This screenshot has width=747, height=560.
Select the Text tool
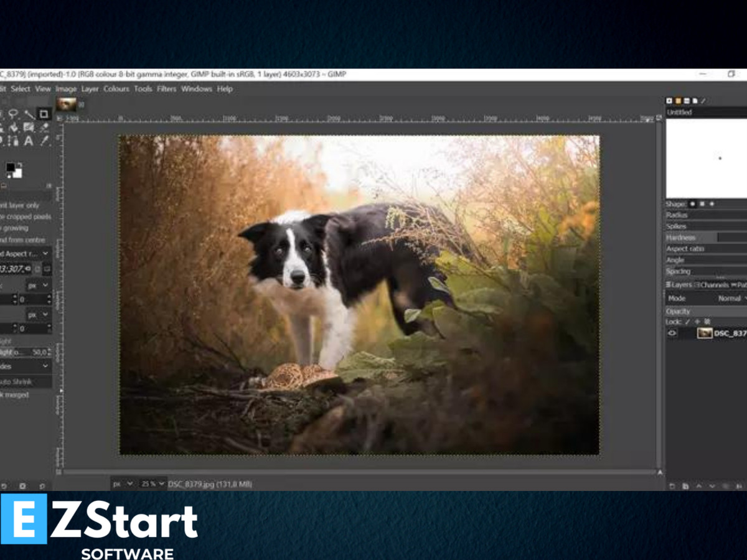[29, 141]
